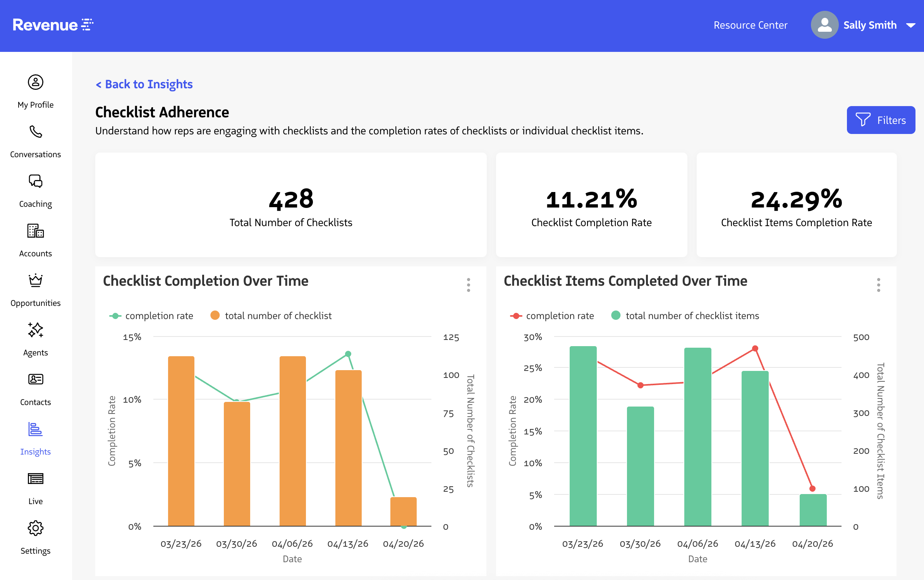The width and height of the screenshot is (924, 580).
Task: Open Accounts building icon
Action: [x=36, y=231]
